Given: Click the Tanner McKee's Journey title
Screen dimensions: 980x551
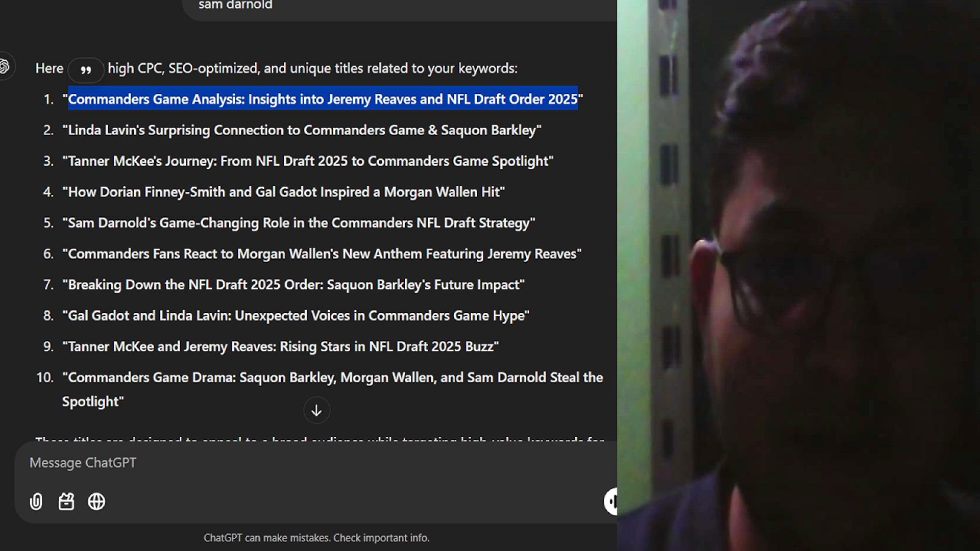Looking at the screenshot, I should [x=307, y=161].
